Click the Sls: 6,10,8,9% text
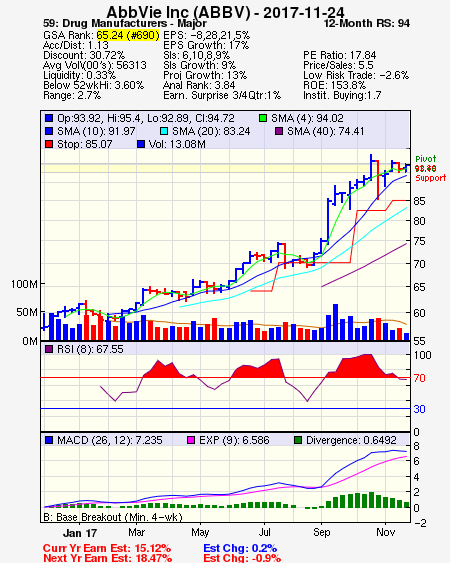 pyautogui.click(x=196, y=55)
